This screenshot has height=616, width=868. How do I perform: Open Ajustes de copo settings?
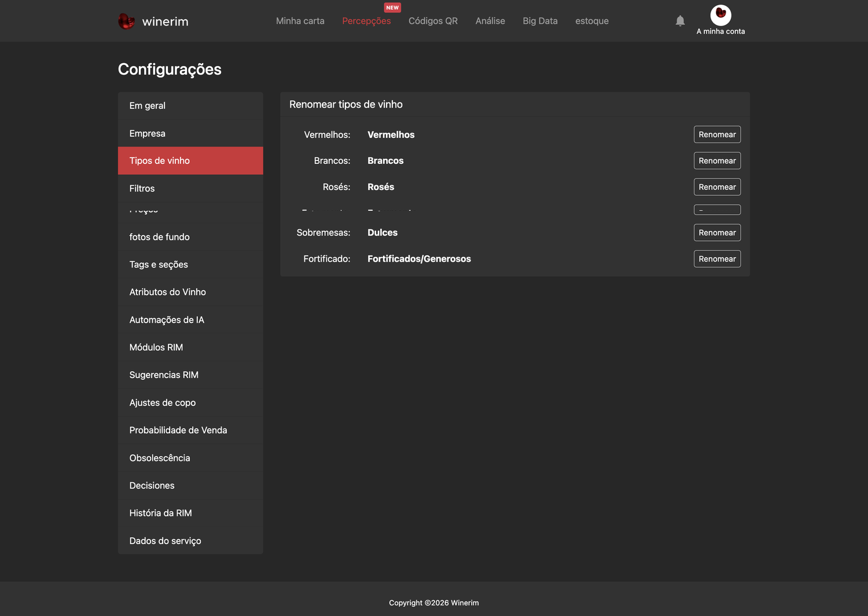tap(190, 402)
